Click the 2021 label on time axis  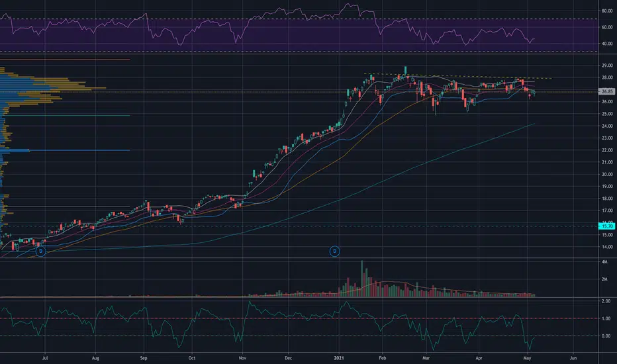tap(339, 358)
